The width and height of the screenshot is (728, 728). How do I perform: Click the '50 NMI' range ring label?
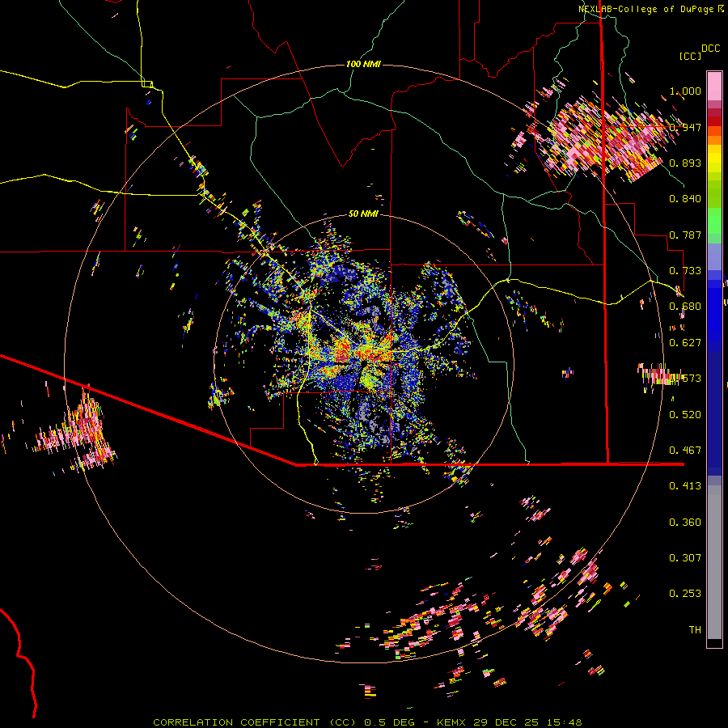point(363,214)
